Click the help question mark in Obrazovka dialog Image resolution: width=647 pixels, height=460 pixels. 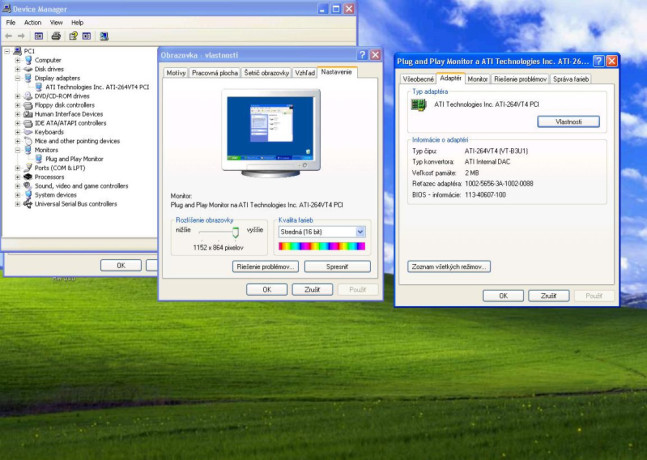(362, 55)
